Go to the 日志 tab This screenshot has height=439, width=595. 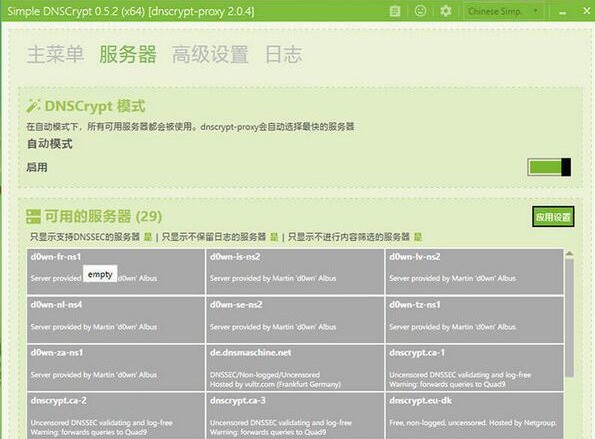283,54
